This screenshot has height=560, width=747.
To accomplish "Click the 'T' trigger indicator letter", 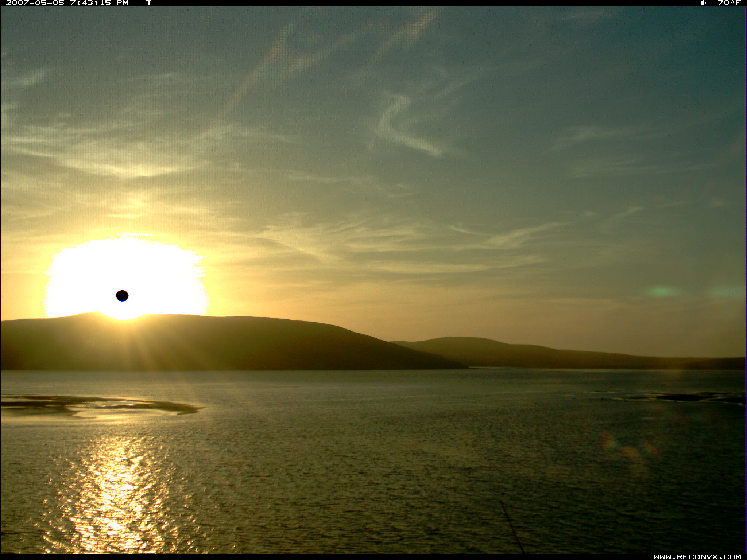I will [148, 3].
